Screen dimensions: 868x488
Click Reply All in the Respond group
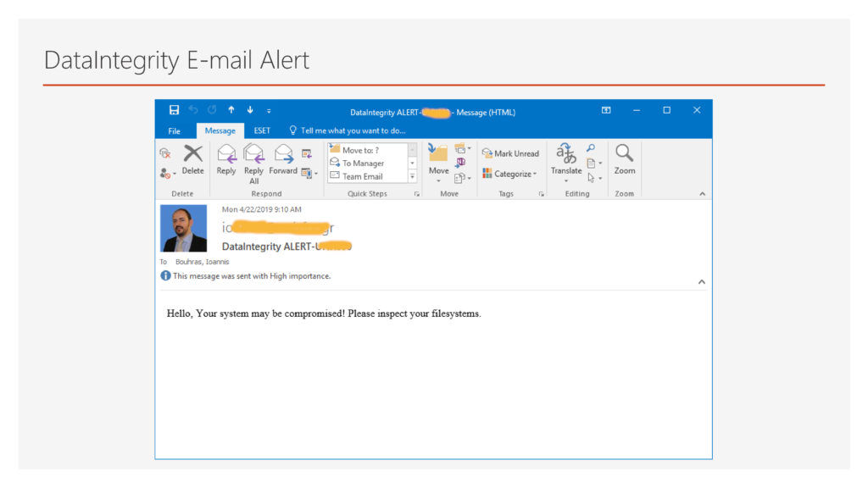(253, 161)
